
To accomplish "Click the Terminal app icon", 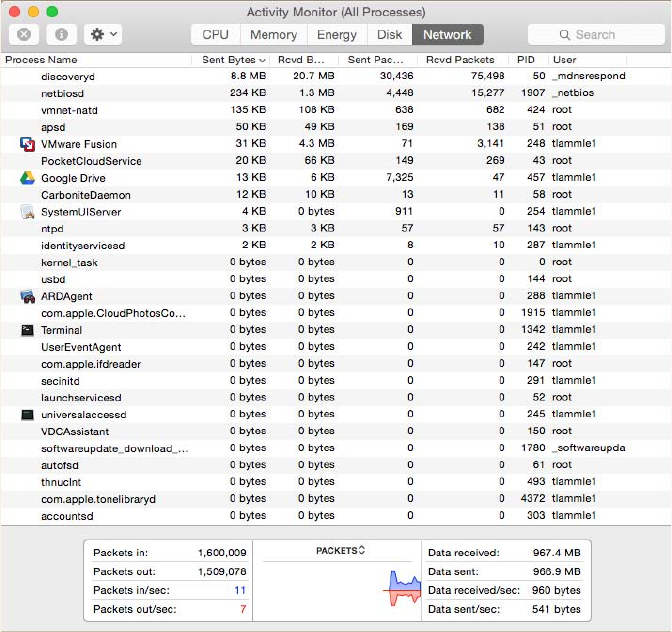I will 27,330.
